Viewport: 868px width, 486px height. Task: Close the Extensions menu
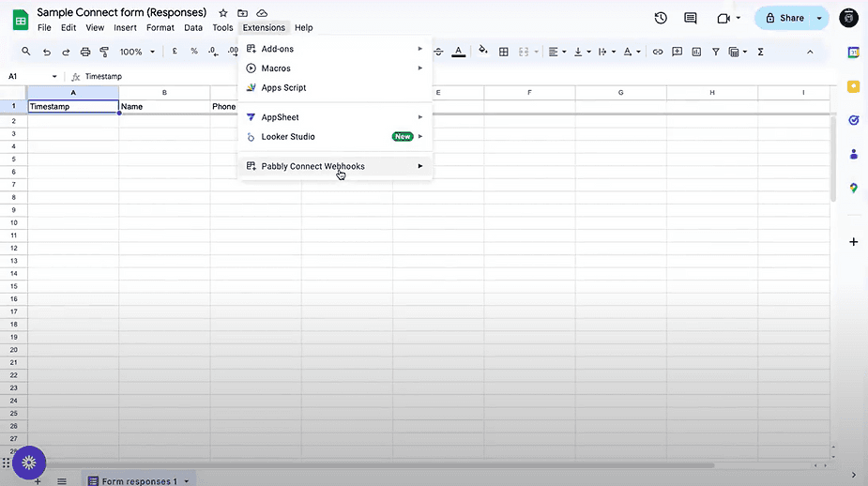[264, 27]
